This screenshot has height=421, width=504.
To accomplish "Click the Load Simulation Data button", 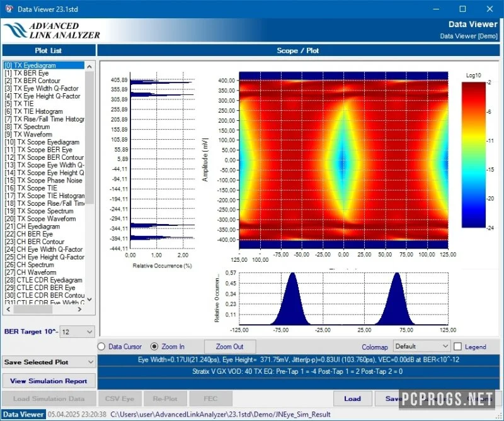I will tap(49, 398).
